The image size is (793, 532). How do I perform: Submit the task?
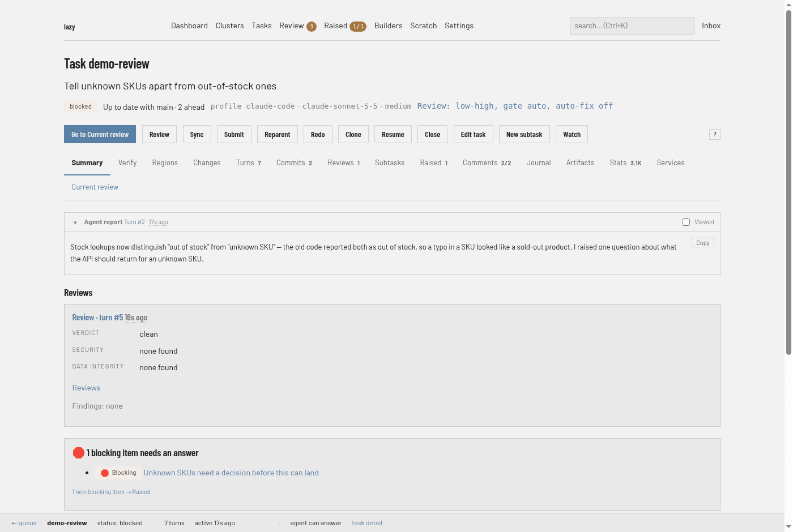pos(234,134)
